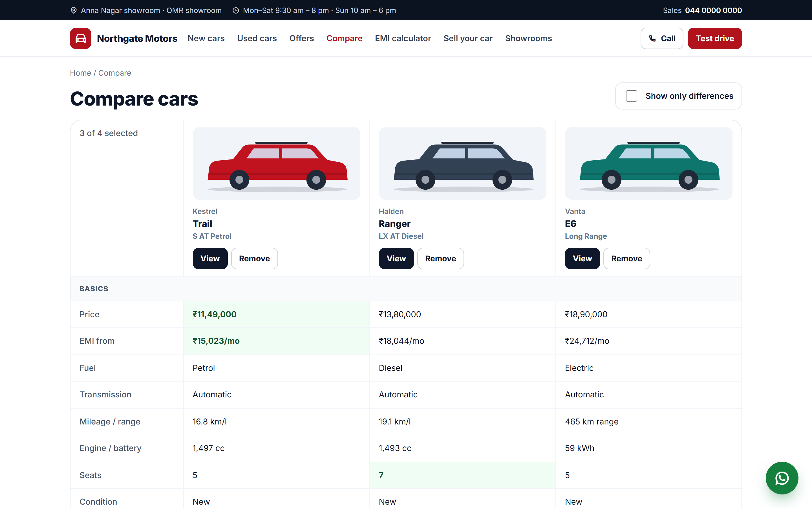
Task: View the Vanta E6 details
Action: tap(582, 258)
